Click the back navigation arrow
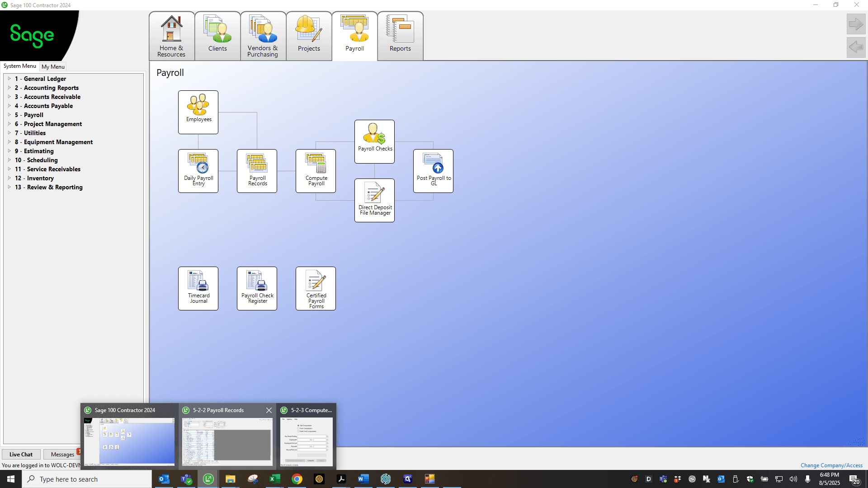This screenshot has width=868, height=488. tap(856, 47)
